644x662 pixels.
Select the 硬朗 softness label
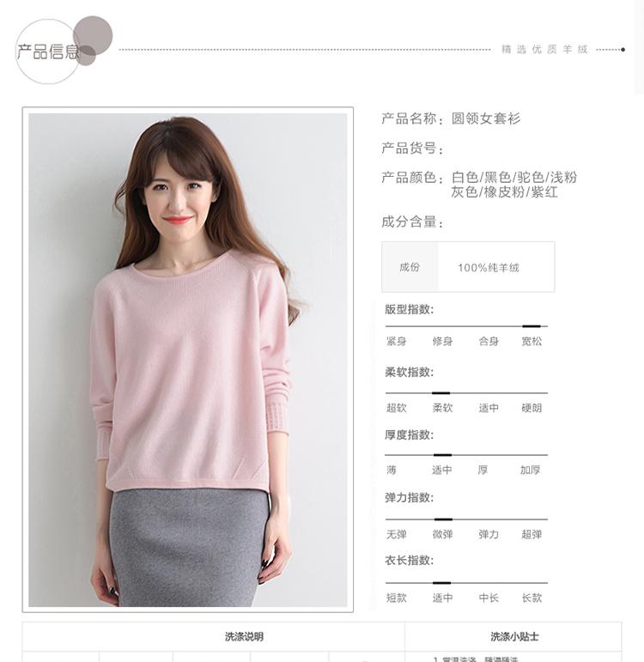click(x=532, y=408)
